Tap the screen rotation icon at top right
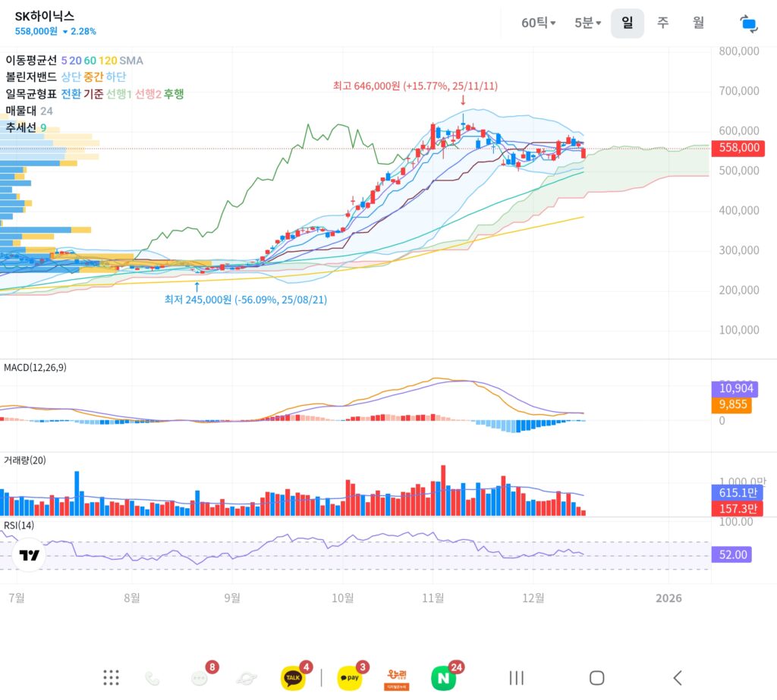 pyautogui.click(x=749, y=24)
